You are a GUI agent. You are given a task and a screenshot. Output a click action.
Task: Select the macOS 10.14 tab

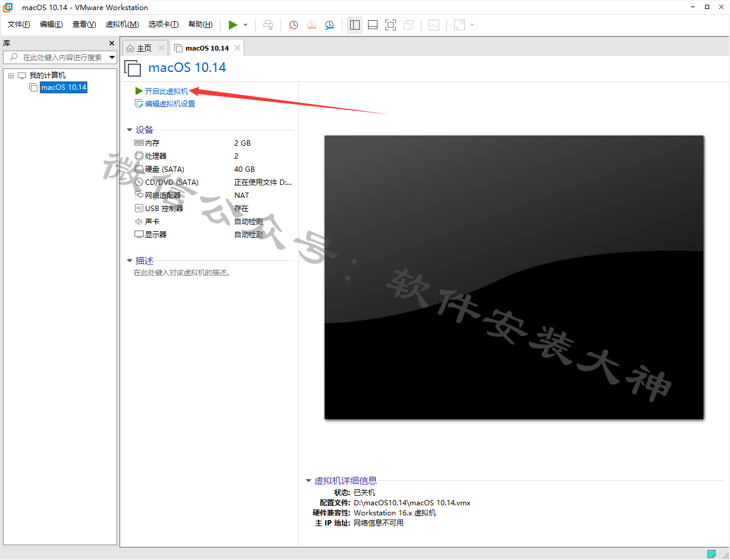pos(207,48)
